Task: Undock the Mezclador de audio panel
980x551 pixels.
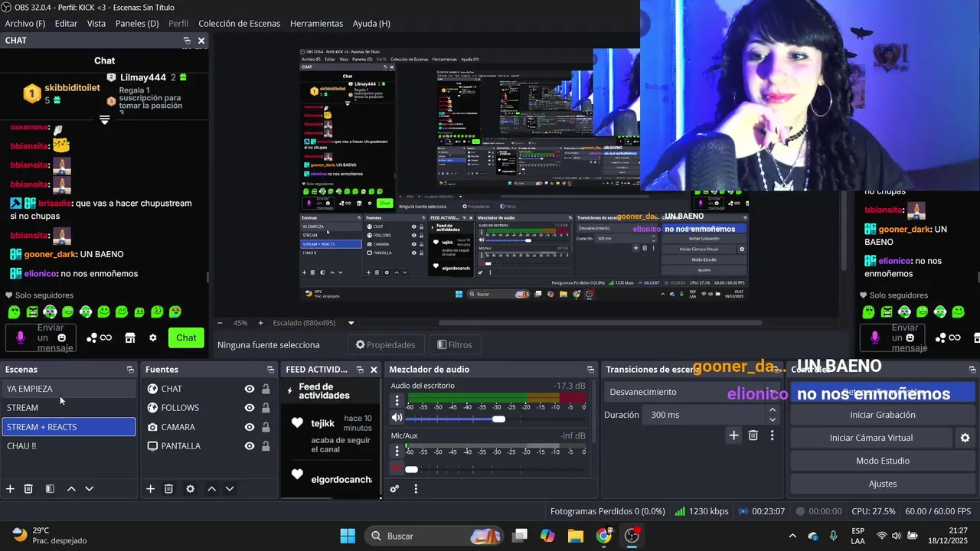Action: click(590, 370)
